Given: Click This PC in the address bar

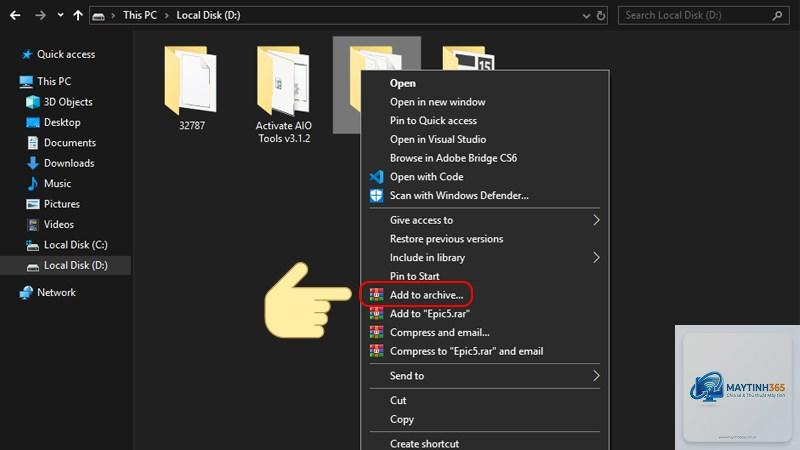Looking at the screenshot, I should [x=140, y=15].
